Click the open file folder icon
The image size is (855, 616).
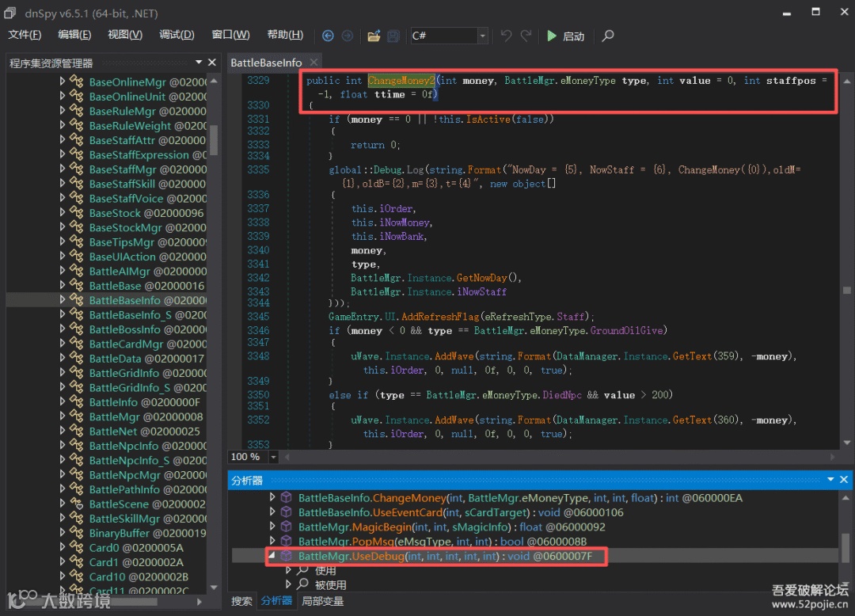pyautogui.click(x=374, y=36)
